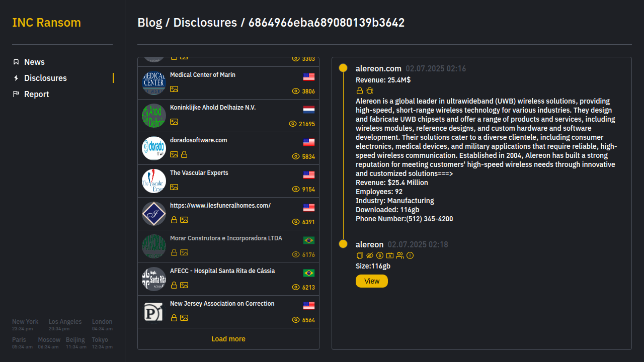644x362 pixels.
Task: Open New Jersey Association on Correction entry
Action: 228,312
